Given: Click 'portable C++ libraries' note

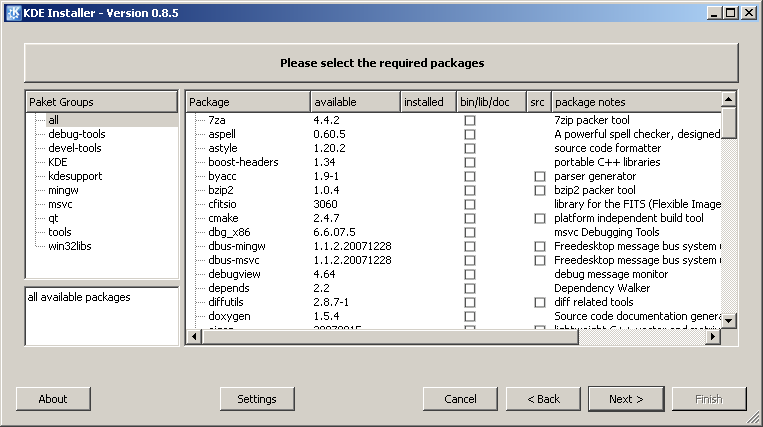Looking at the screenshot, I should [x=607, y=162].
